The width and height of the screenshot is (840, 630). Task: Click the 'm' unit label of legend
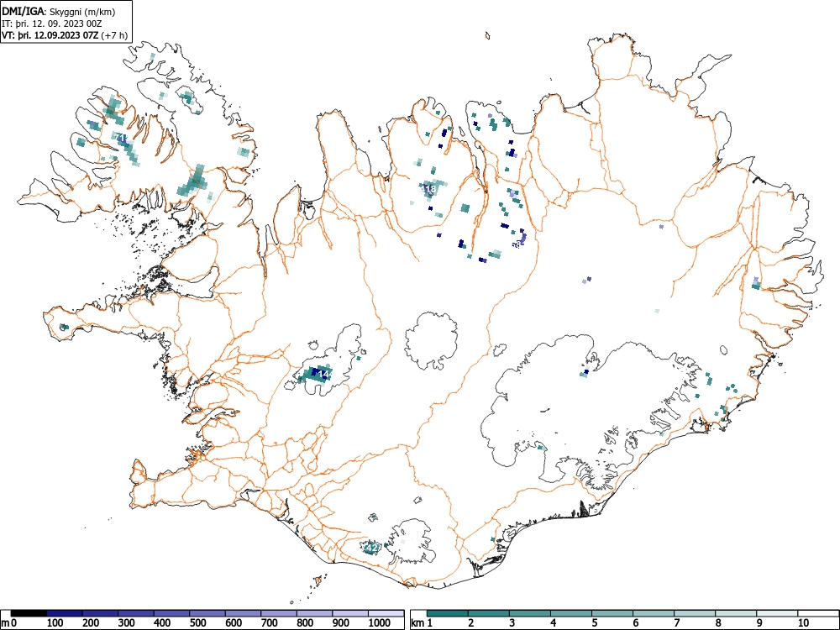coord(5,623)
